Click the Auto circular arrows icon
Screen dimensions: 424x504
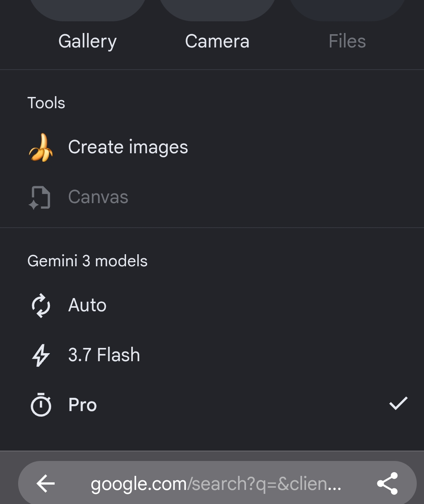41,305
